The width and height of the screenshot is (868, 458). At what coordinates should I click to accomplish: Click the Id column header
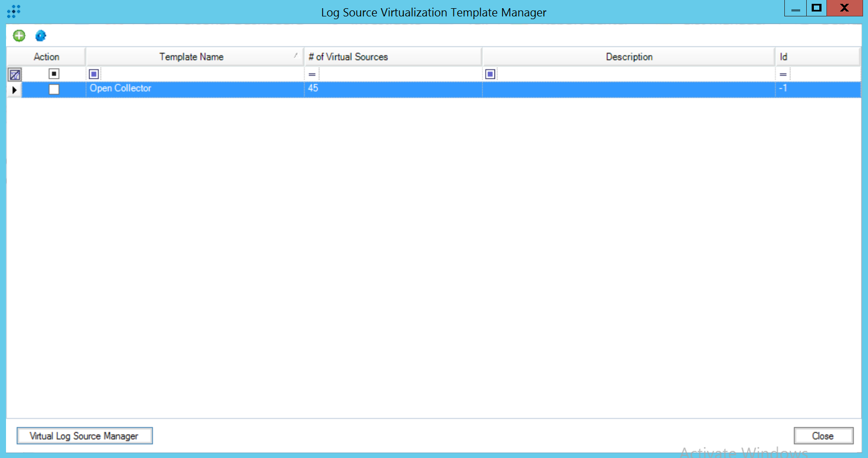[784, 57]
